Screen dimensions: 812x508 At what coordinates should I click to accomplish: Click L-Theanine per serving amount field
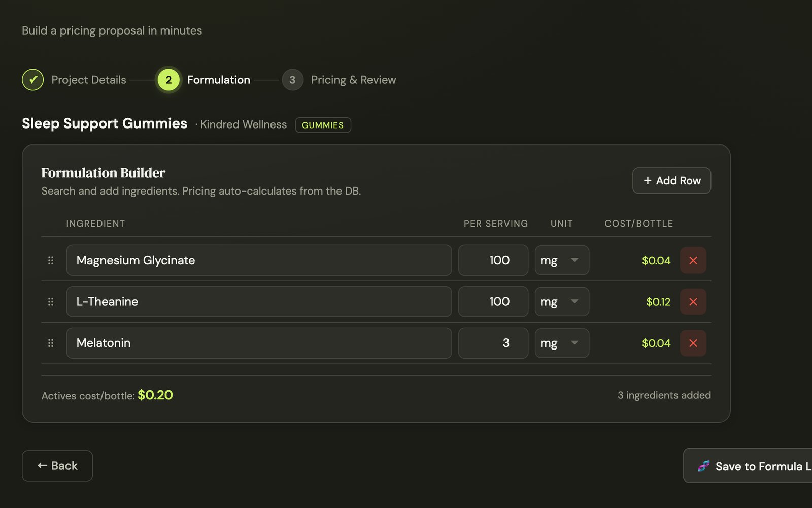coord(493,302)
